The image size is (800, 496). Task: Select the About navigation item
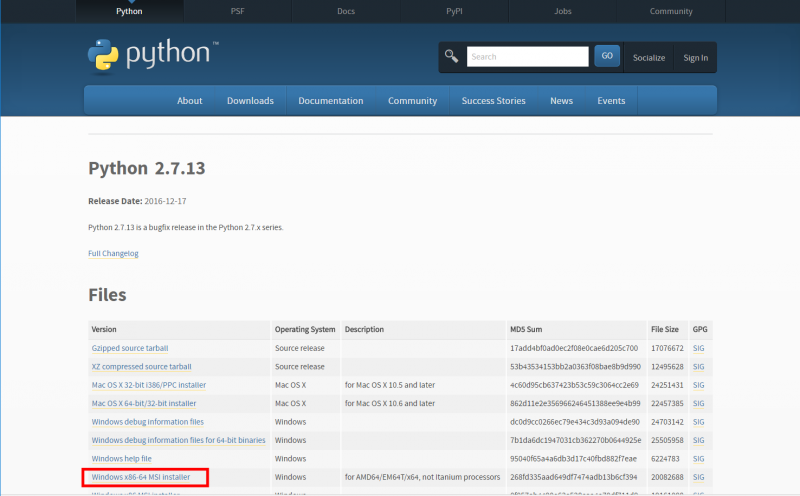point(190,101)
